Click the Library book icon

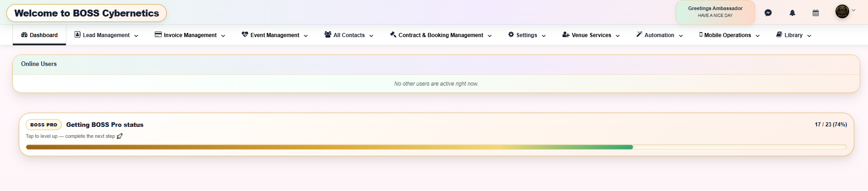779,34
